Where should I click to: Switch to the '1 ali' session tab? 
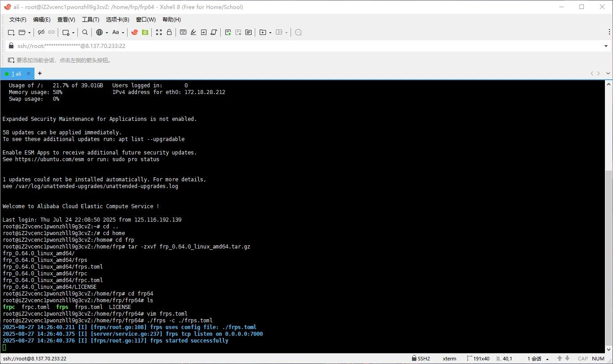pos(16,73)
